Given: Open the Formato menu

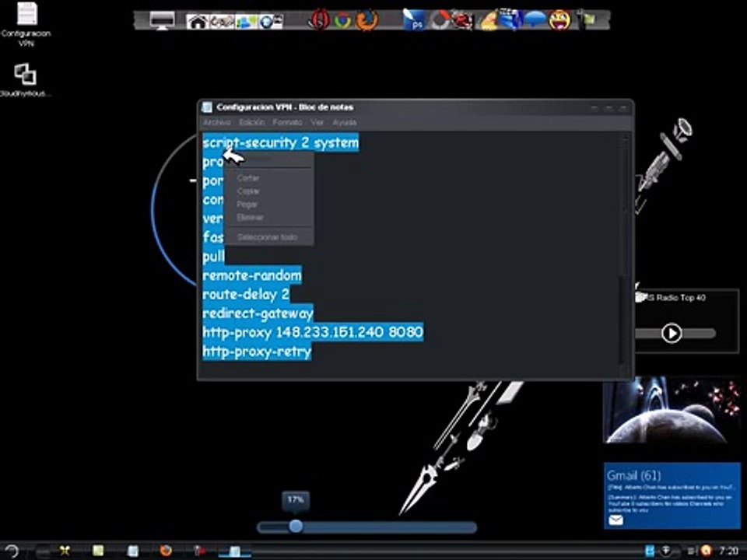Looking at the screenshot, I should [287, 122].
